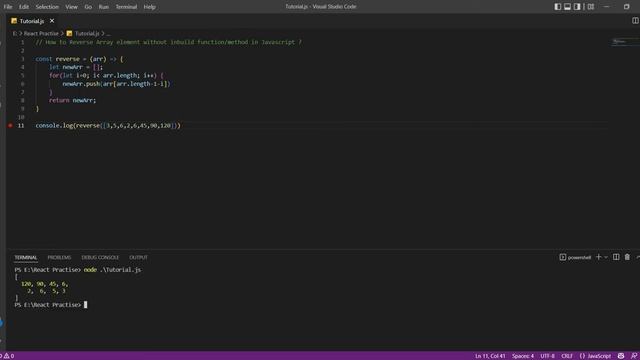The height and width of the screenshot is (360, 640).
Task: Click 'return newArr;' on line 8
Action: 72,100
